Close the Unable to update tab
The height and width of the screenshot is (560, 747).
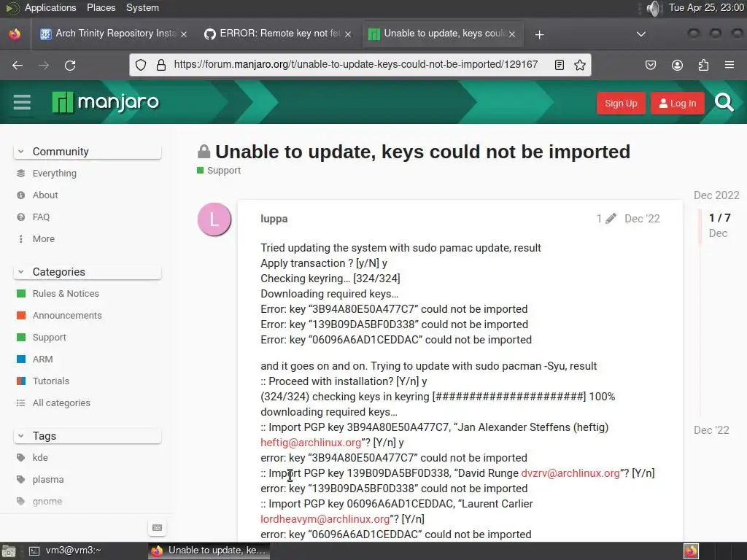coord(512,34)
